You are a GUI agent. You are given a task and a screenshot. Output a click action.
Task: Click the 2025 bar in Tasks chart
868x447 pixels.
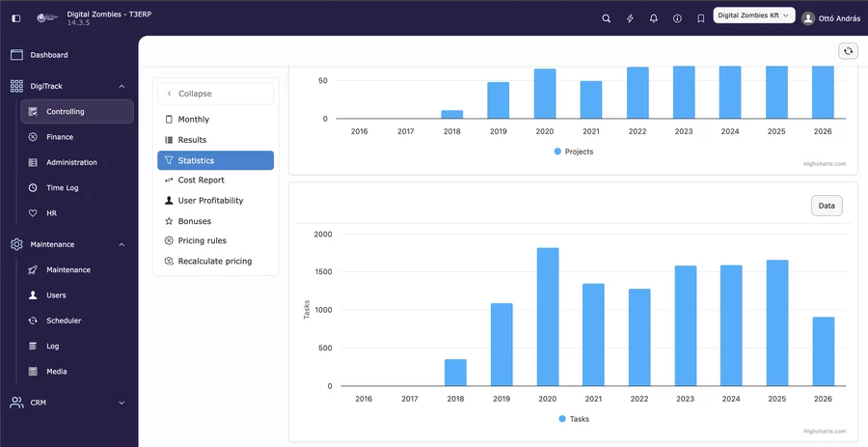click(x=777, y=322)
